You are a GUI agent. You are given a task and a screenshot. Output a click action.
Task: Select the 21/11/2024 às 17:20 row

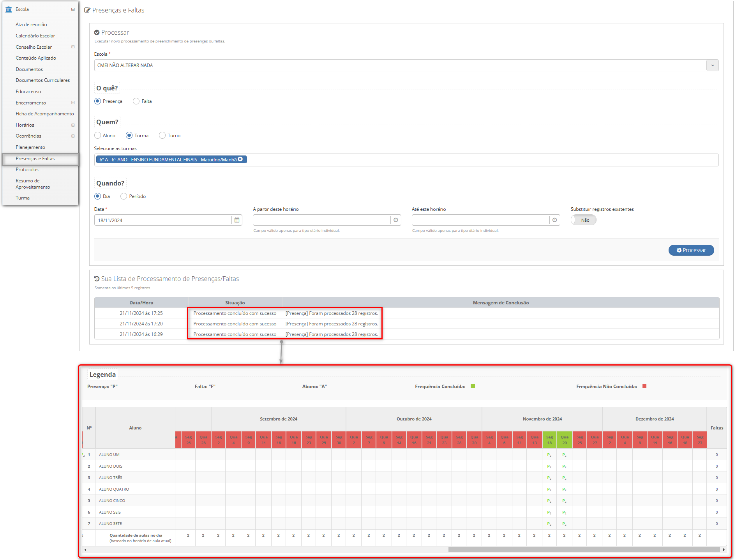pos(407,324)
